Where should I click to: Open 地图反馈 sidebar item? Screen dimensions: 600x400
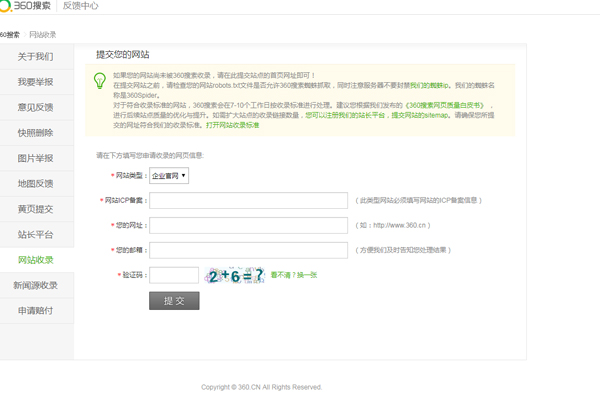pyautogui.click(x=36, y=183)
